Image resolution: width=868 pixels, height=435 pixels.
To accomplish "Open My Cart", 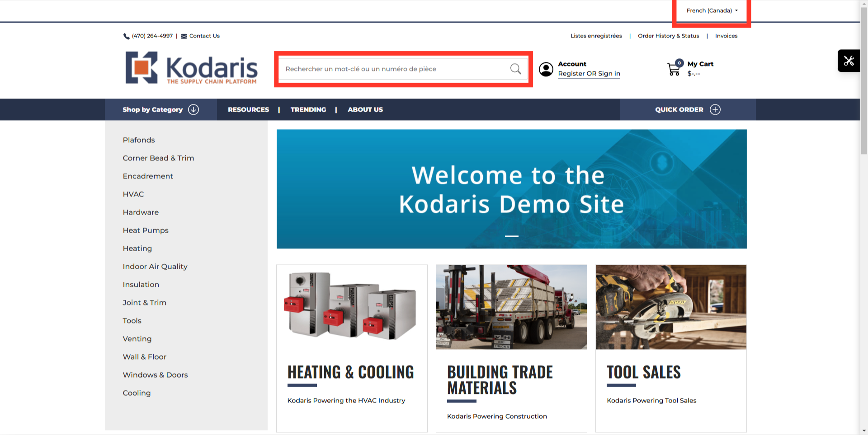I will (700, 64).
